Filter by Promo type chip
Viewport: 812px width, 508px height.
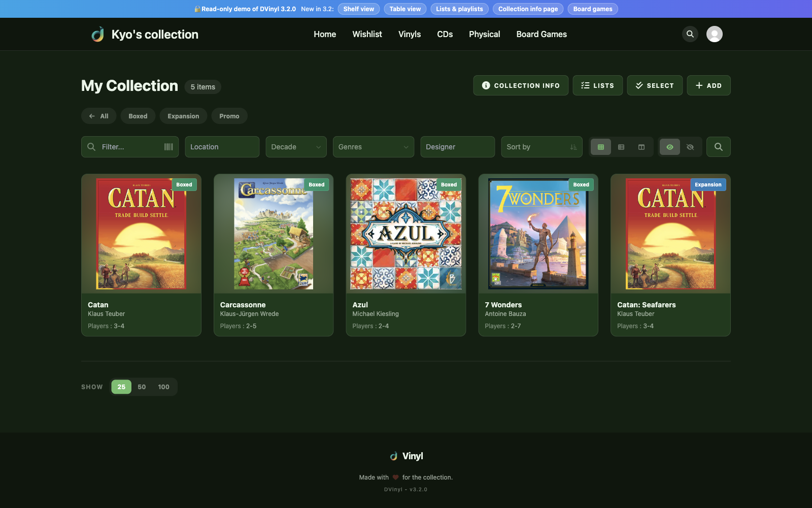point(229,116)
